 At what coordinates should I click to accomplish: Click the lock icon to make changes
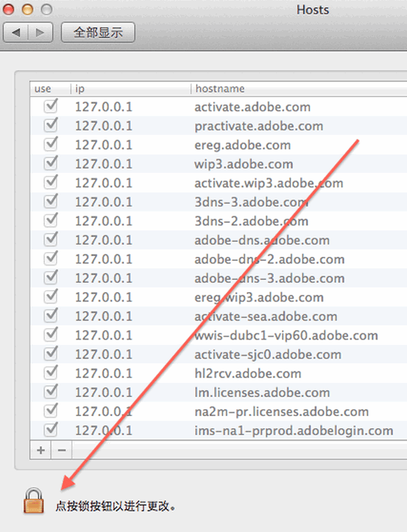coord(34,501)
